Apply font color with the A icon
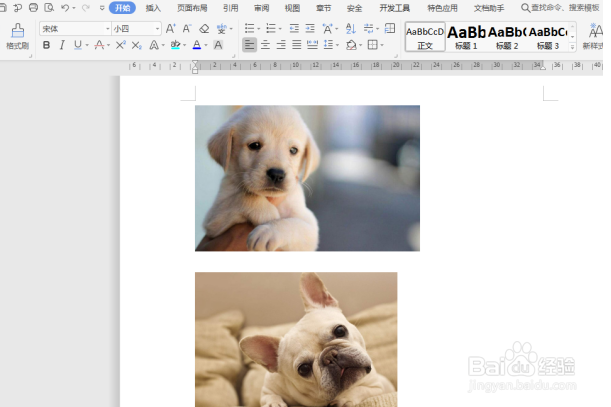The height and width of the screenshot is (407, 611). coord(197,45)
